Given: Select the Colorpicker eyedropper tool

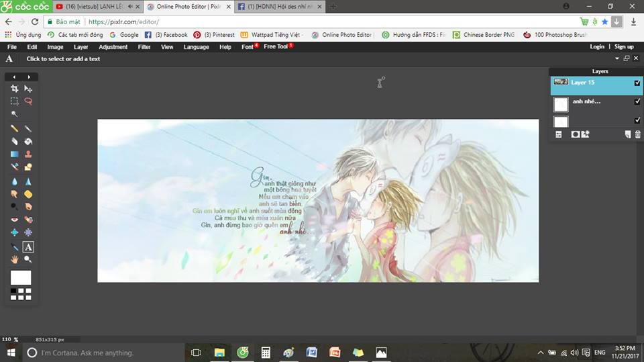Looking at the screenshot, I should click(14, 247).
